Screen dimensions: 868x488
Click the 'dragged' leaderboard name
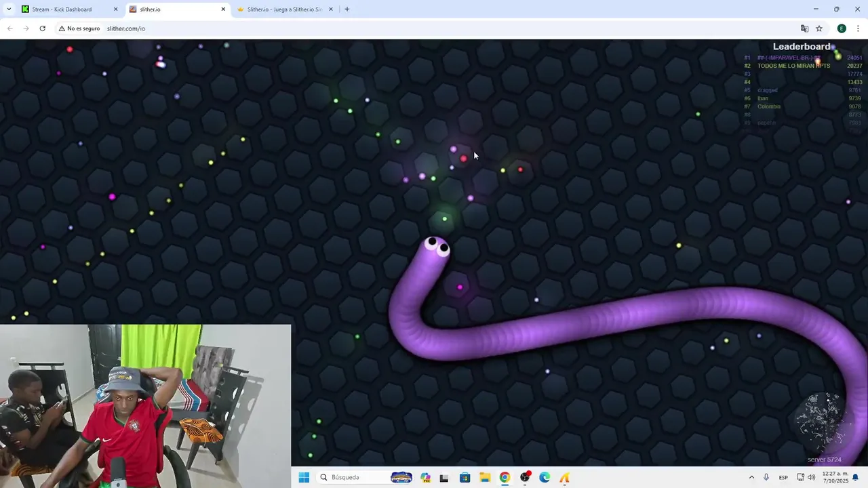768,90
